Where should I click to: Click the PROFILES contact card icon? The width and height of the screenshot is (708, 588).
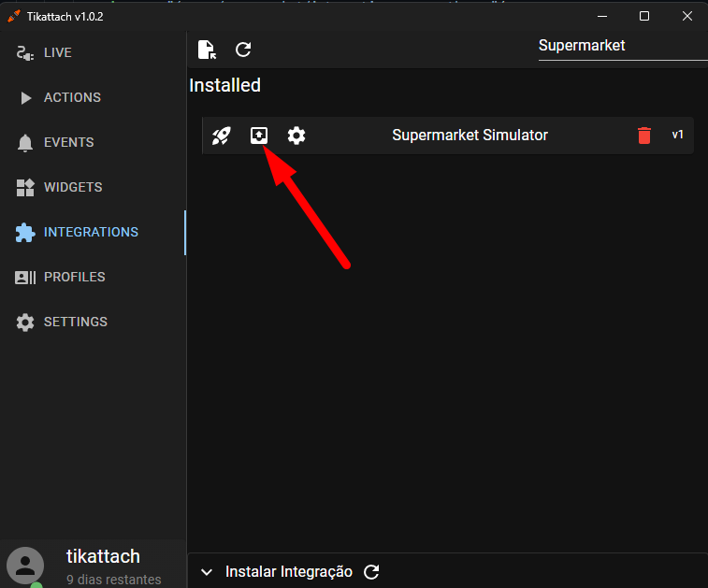(x=25, y=278)
